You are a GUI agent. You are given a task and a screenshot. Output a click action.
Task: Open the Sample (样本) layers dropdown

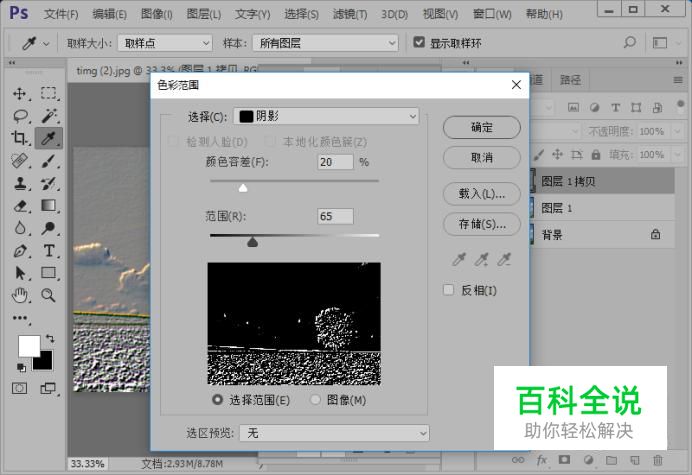point(325,43)
